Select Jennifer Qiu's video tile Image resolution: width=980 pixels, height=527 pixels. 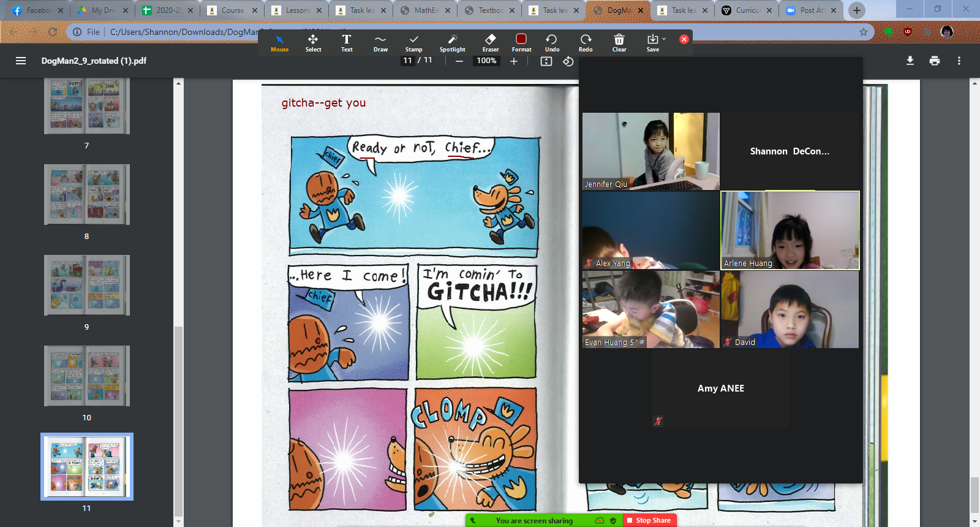[x=651, y=151]
